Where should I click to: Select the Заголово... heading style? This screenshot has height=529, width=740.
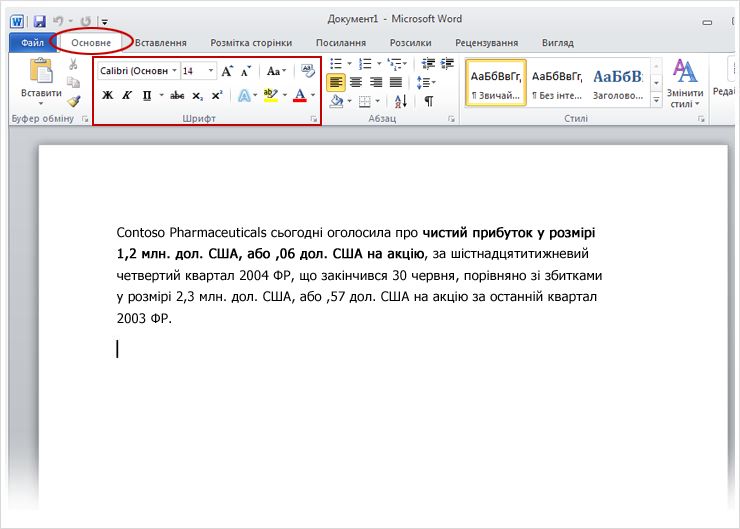click(618, 83)
